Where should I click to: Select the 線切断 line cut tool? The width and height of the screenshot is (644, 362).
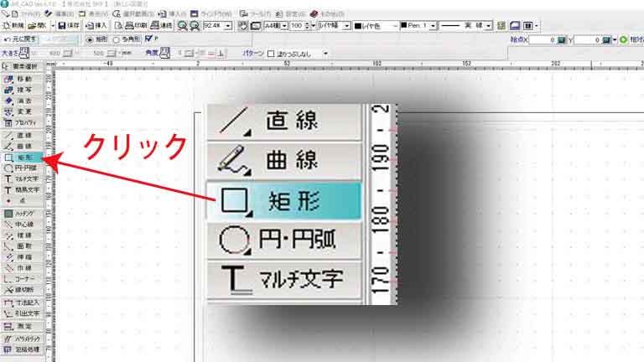22,290
